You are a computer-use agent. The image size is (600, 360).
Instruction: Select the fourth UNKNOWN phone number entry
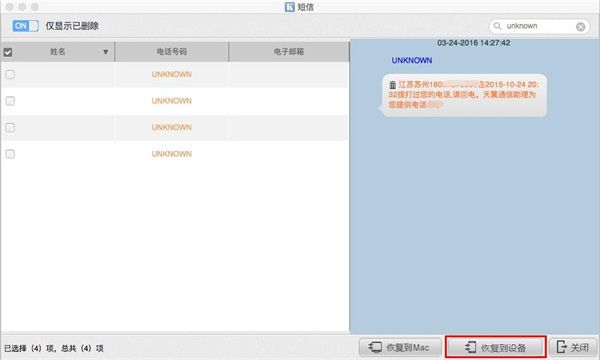point(171,154)
